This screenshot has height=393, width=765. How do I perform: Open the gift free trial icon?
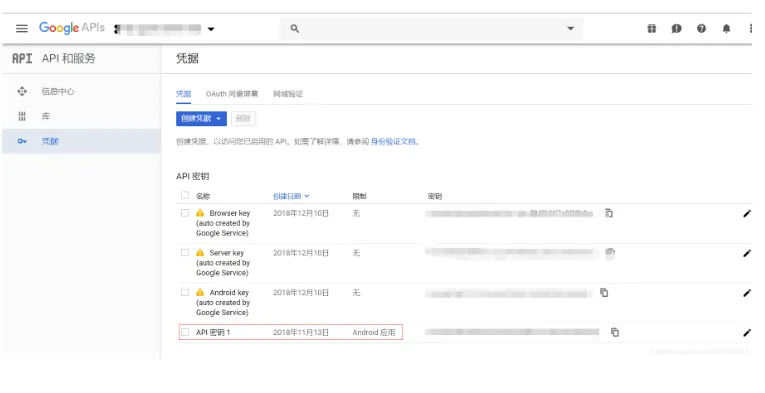[x=651, y=28]
